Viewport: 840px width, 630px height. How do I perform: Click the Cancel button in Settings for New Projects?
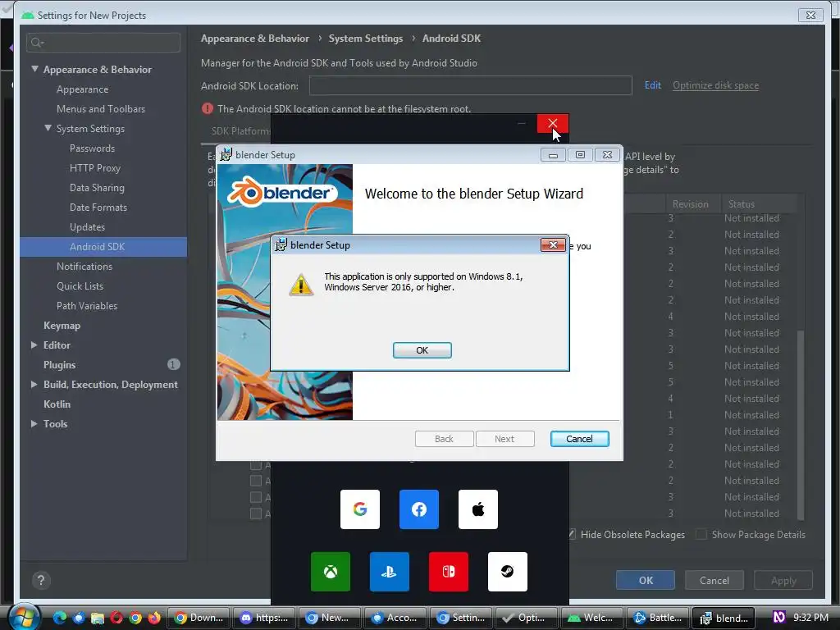(x=714, y=580)
